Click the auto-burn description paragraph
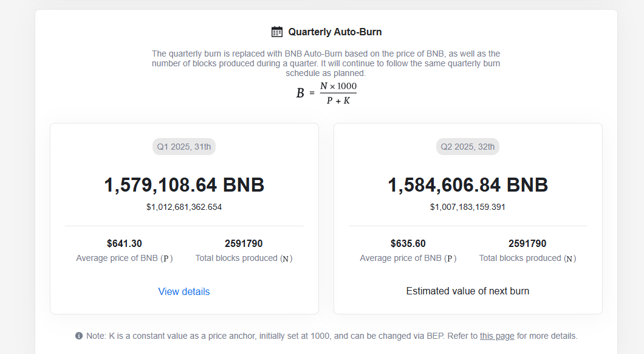 click(x=326, y=63)
